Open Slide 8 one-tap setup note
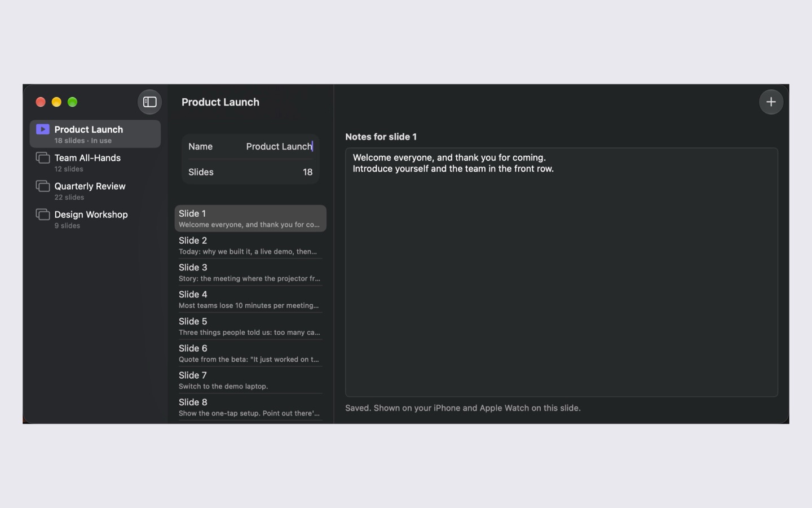The image size is (812, 508). (250, 408)
